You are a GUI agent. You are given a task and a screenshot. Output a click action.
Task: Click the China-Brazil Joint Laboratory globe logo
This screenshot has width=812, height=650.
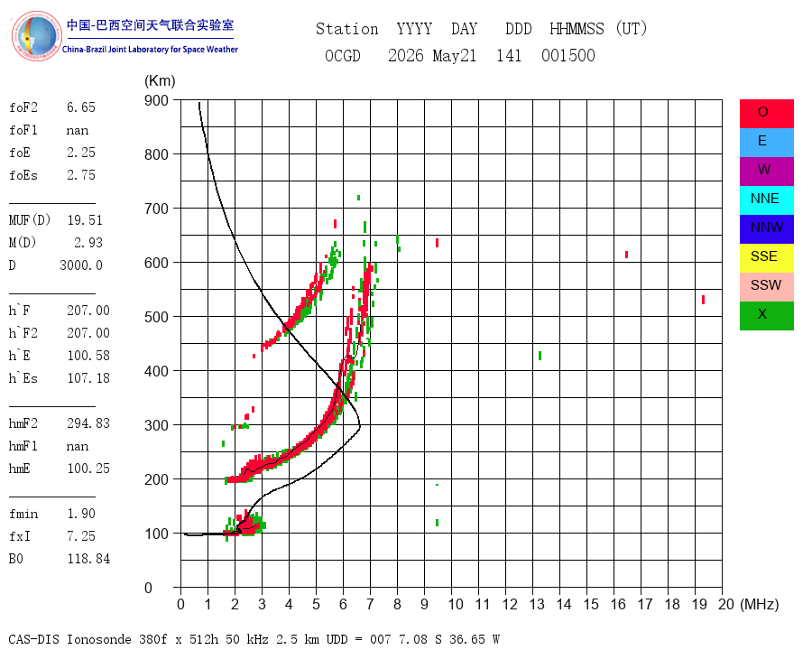pyautogui.click(x=37, y=36)
